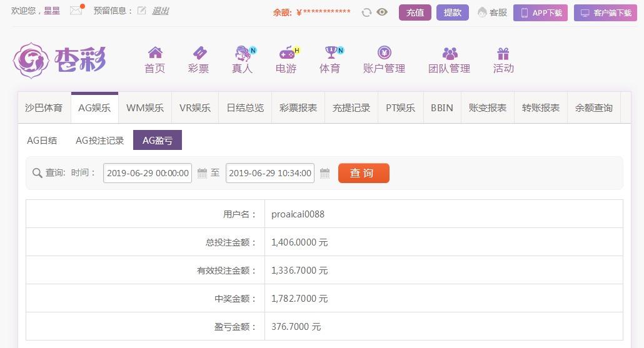This screenshot has width=644, height=348.
Task: Refresh the balance with the reload icon
Action: tap(366, 12)
